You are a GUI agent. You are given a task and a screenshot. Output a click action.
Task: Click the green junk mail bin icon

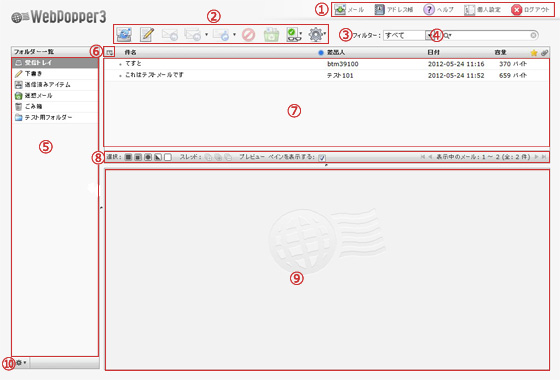click(x=271, y=35)
